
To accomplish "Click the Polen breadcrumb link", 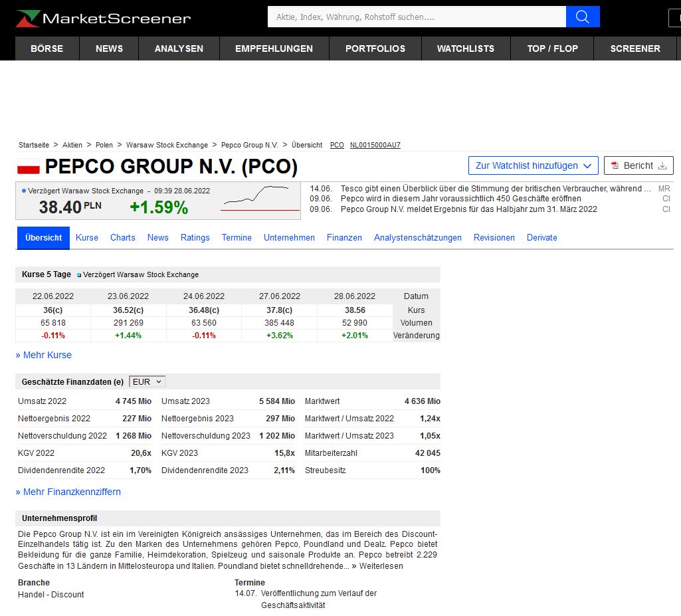I will click(104, 145).
